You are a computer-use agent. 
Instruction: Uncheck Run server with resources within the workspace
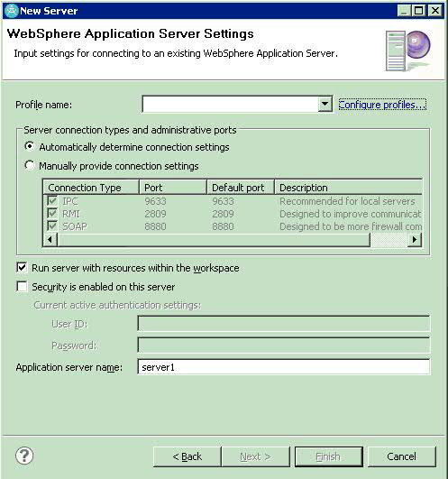22,268
